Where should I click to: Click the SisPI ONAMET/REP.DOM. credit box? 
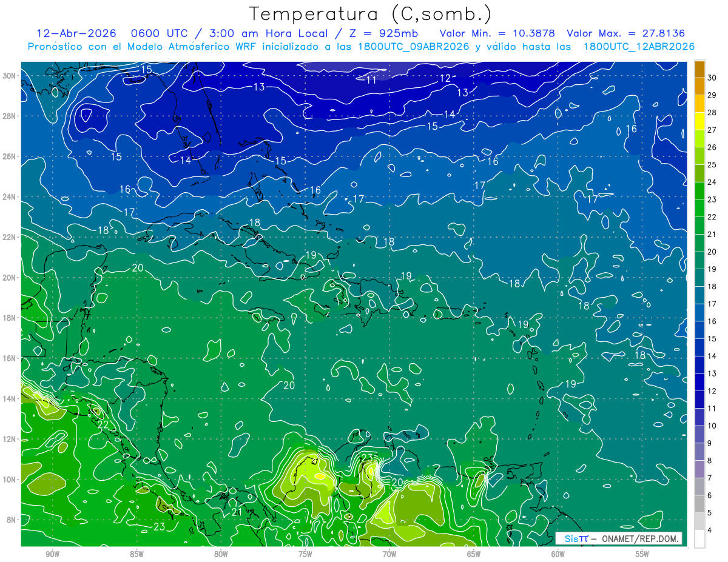(619, 538)
